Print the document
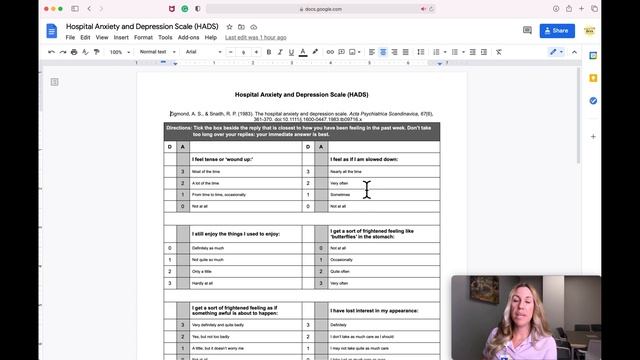This screenshot has height=360, width=640. pyautogui.click(x=74, y=52)
